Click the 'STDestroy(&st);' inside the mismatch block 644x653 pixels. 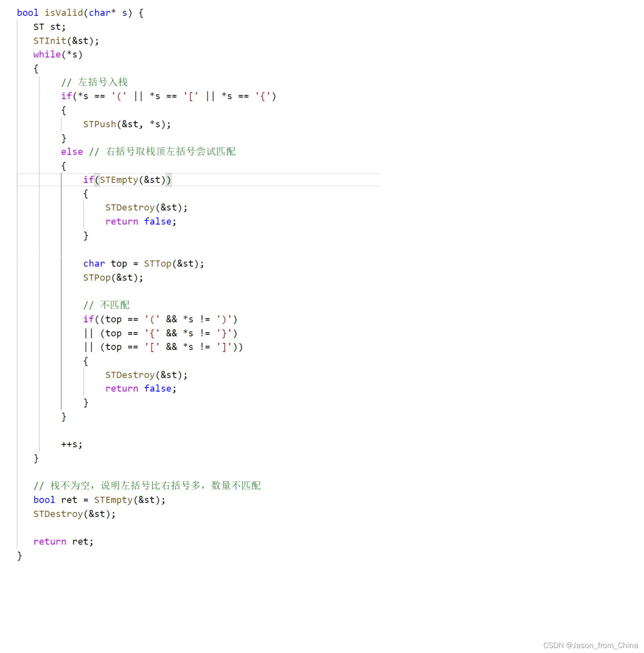[146, 375]
